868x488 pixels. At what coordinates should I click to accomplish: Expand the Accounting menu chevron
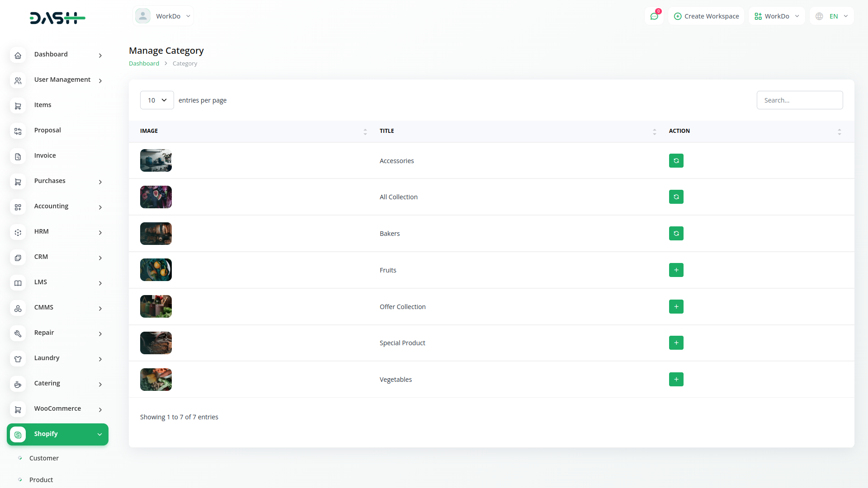click(100, 207)
